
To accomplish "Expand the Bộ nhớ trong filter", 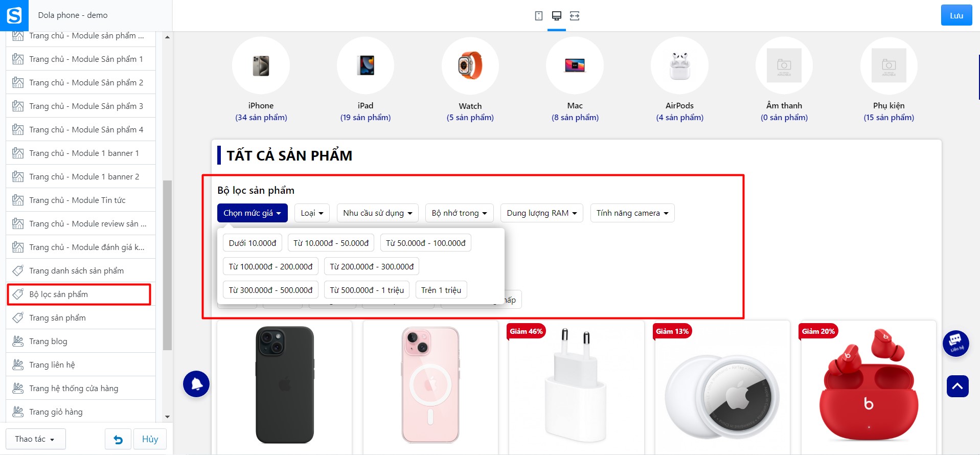I will [459, 213].
